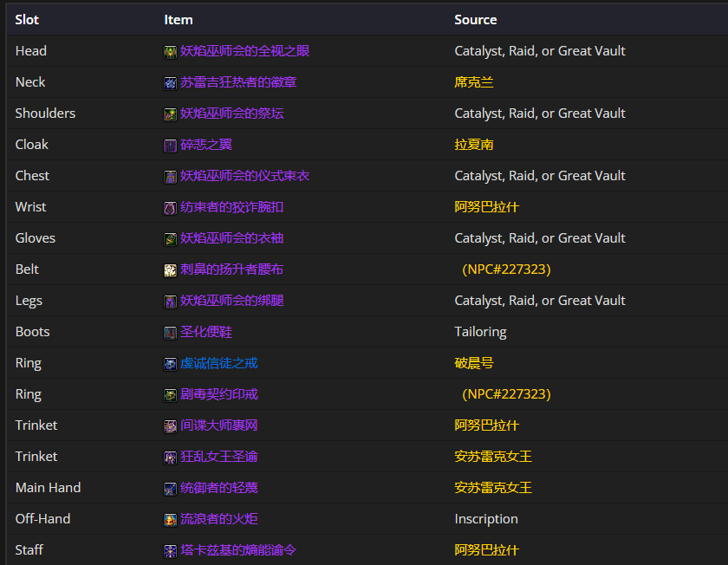Click the Belt item icon next to 刺鼻的扬升者腰布
Screen dimensions: 728x565
pyautogui.click(x=171, y=270)
